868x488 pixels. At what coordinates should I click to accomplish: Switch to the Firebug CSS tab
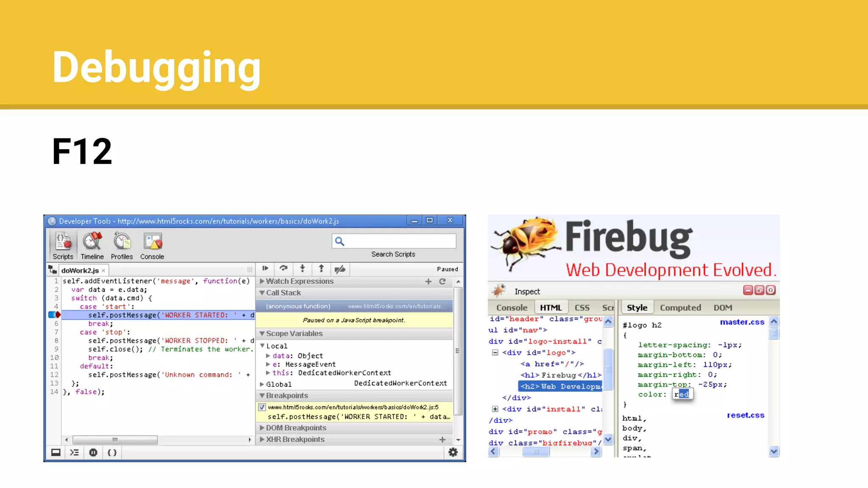[x=582, y=308]
